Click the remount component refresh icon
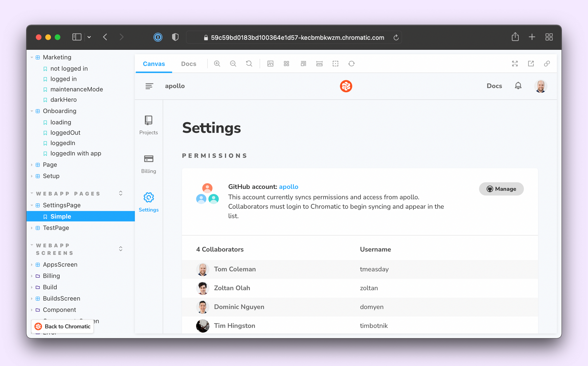Image resolution: width=588 pixels, height=366 pixels. 352,64
